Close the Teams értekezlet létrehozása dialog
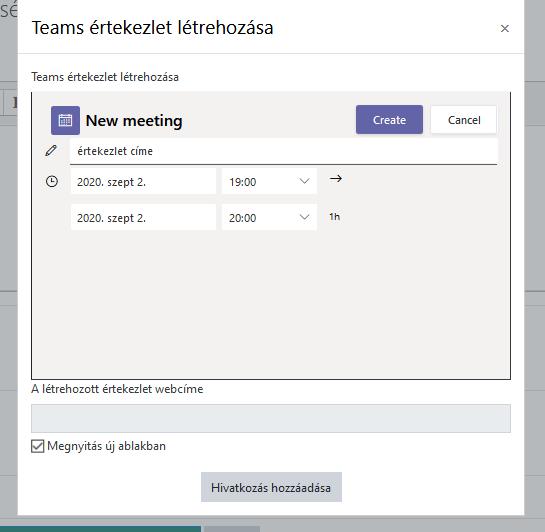Image resolution: width=545 pixels, height=532 pixels. coord(505,28)
